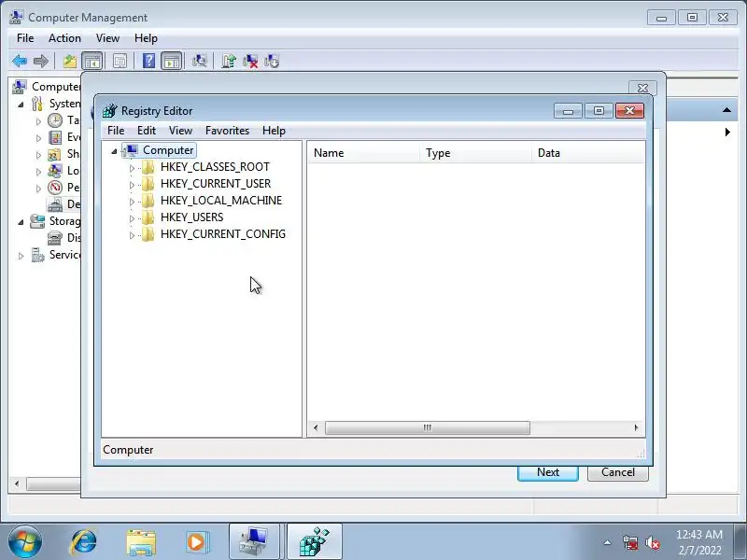
Task: Select the HKEY_LOCAL_MACHINE folder icon
Action: coord(148,201)
